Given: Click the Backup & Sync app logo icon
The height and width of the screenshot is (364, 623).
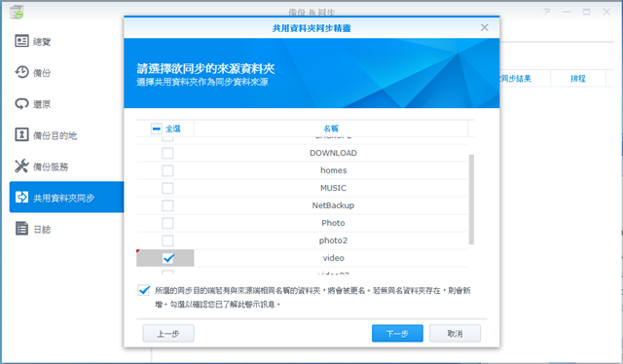Looking at the screenshot, I should [17, 13].
